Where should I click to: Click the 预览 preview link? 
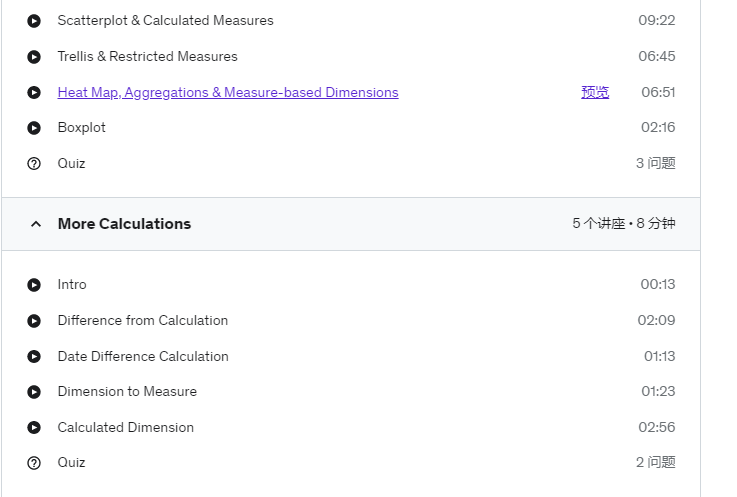595,92
